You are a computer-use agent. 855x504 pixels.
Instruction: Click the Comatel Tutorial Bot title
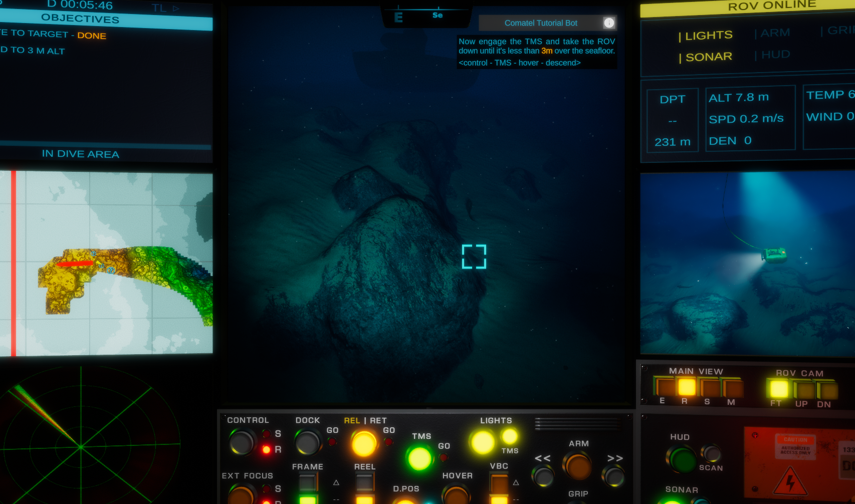(x=541, y=23)
